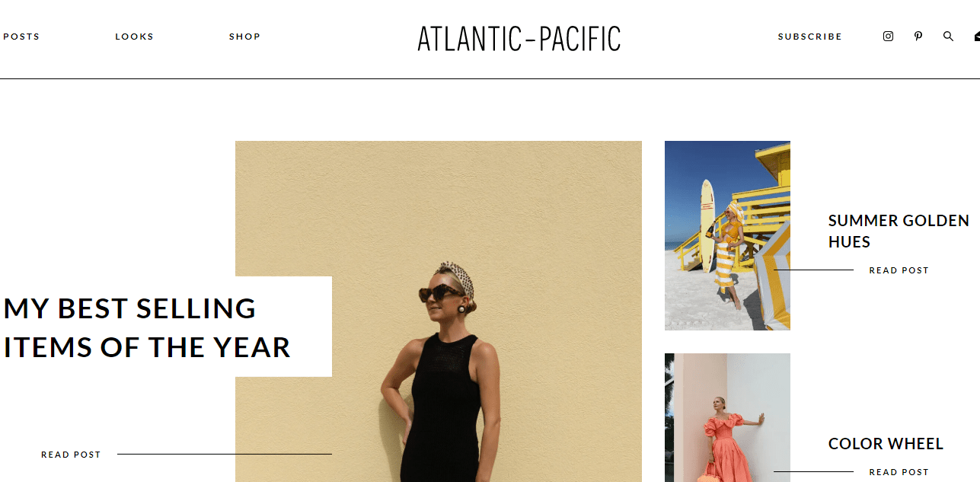
Task: Select the coral dress thumbnail image
Action: 727,417
